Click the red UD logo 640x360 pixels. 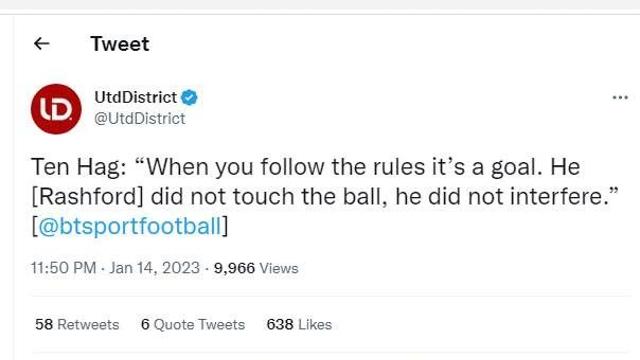[56, 109]
